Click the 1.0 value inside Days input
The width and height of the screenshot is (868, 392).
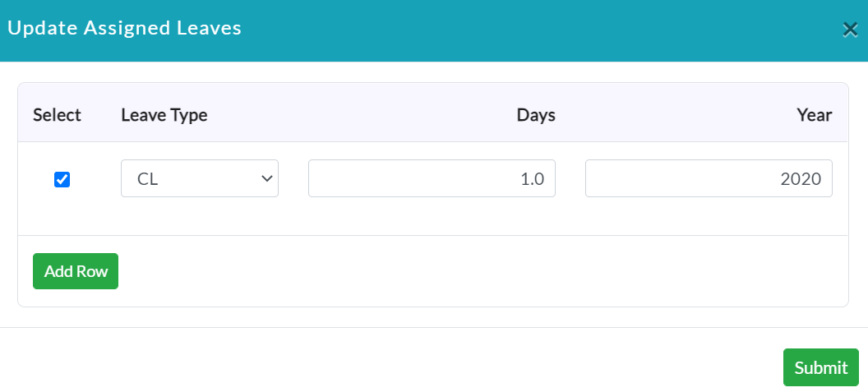point(533,179)
